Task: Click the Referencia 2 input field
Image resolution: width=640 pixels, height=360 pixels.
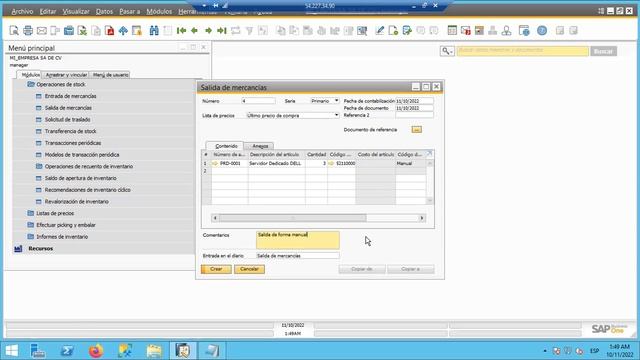Action: click(414, 116)
